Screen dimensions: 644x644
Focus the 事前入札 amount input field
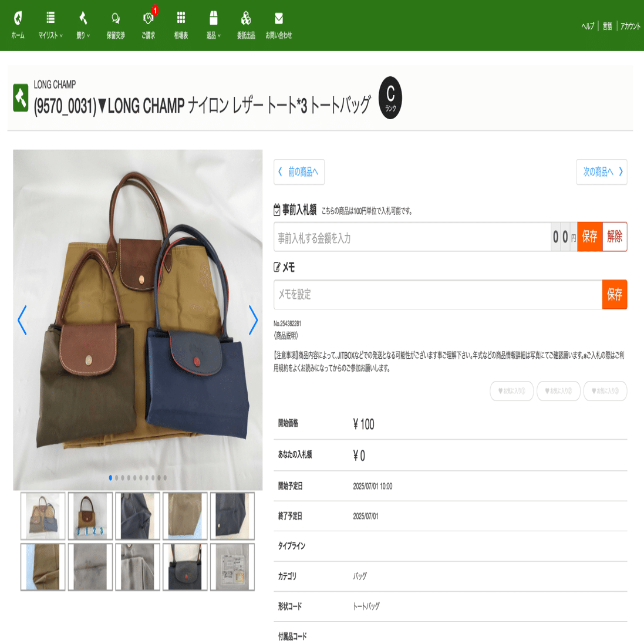point(412,237)
